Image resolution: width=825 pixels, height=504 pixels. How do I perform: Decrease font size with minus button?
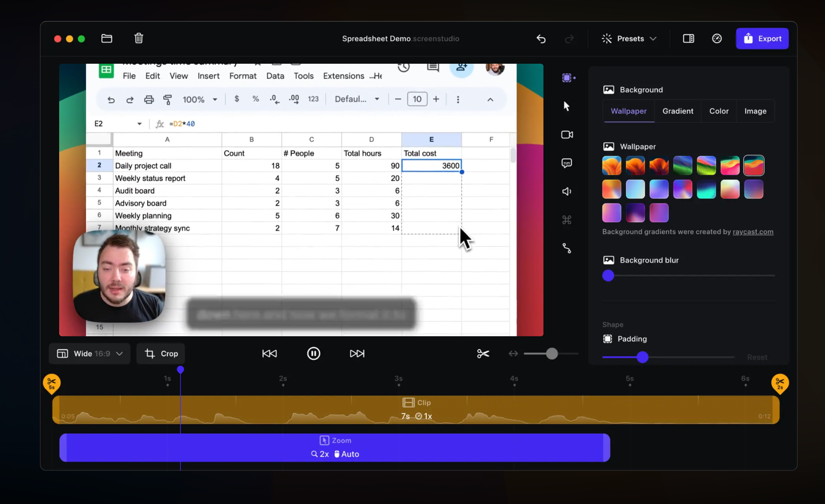[398, 99]
